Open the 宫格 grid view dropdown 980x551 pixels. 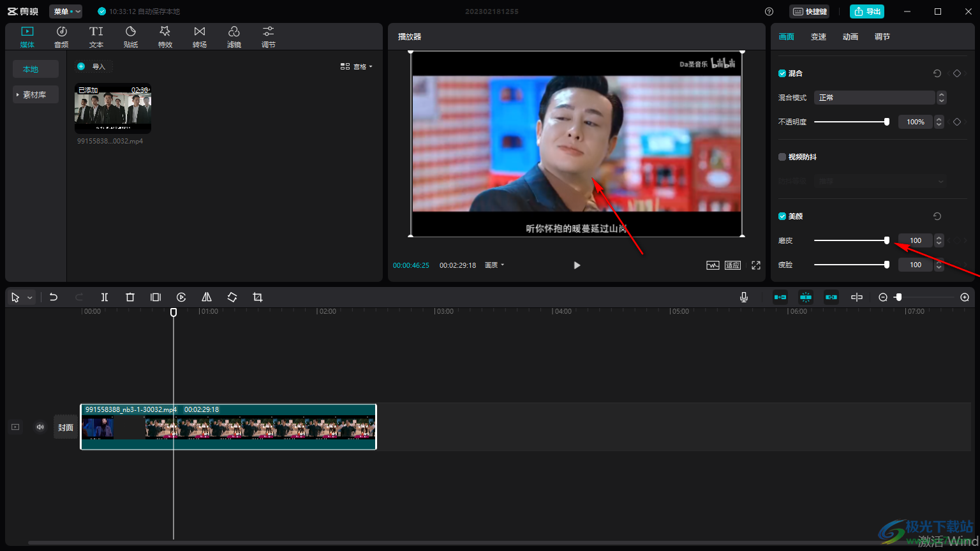click(x=357, y=66)
